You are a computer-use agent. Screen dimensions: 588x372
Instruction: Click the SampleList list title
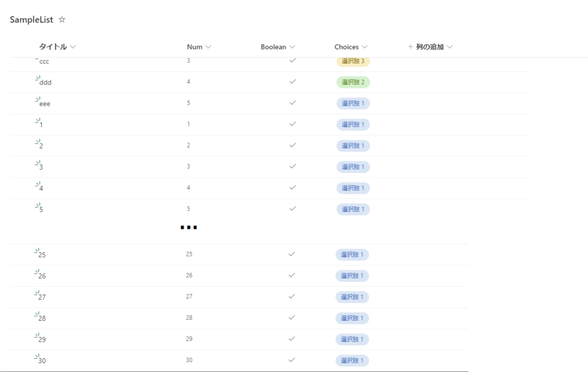pos(32,20)
